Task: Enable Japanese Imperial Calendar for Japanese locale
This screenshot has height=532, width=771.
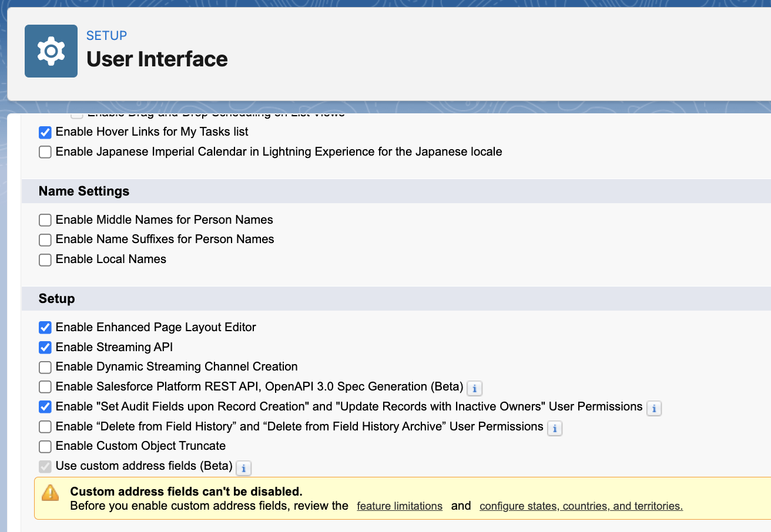Action: click(x=45, y=151)
